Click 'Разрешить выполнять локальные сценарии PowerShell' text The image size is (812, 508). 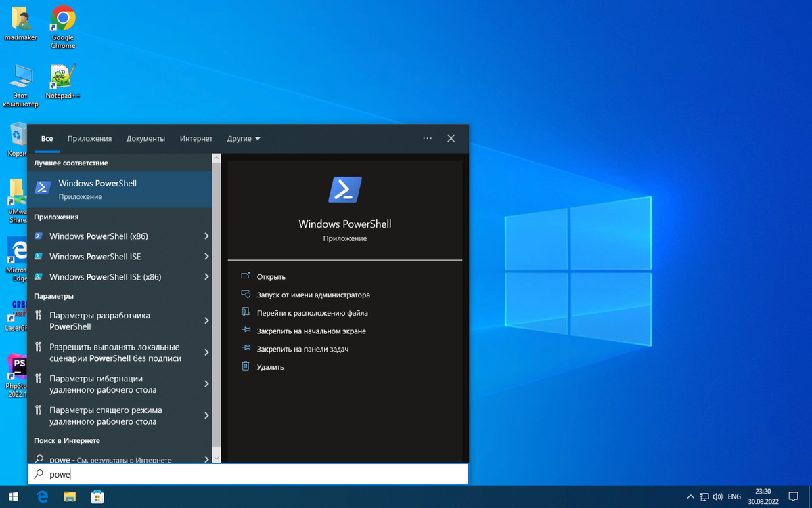[x=115, y=352]
